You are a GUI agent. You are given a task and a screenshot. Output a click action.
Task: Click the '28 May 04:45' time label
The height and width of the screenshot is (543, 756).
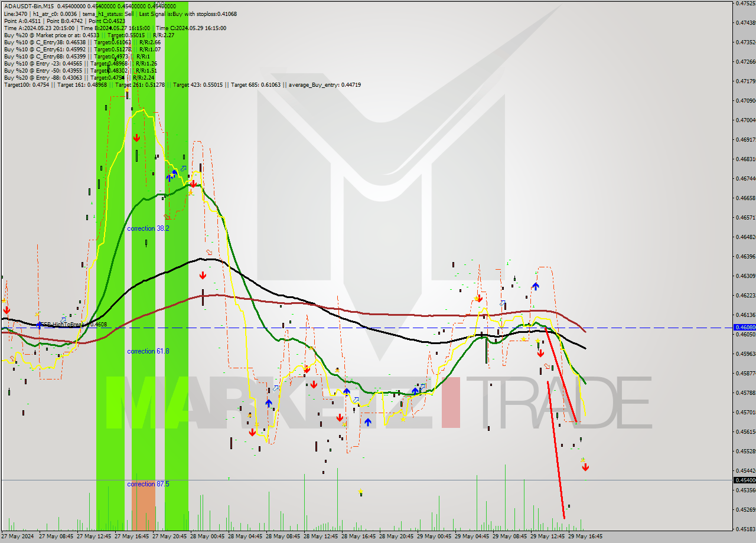[245, 537]
